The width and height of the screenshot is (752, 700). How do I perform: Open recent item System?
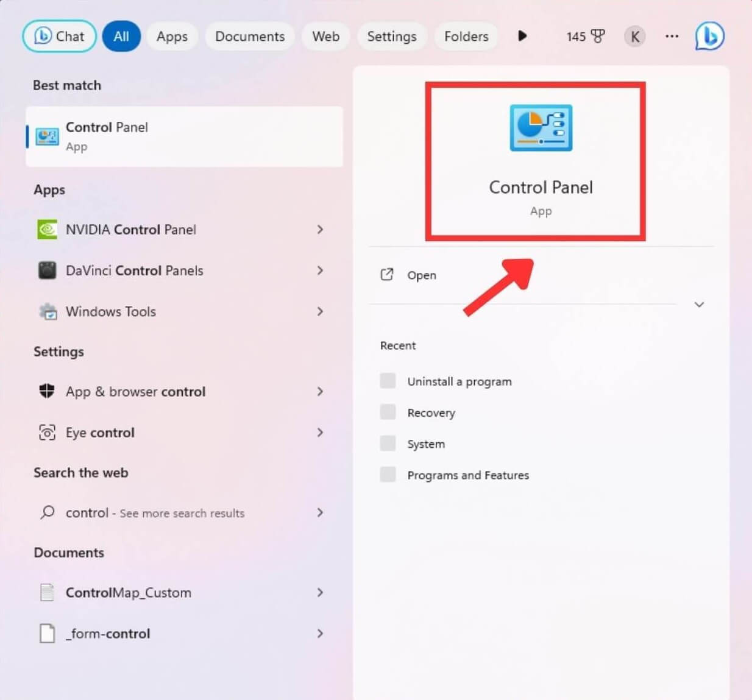tap(426, 444)
